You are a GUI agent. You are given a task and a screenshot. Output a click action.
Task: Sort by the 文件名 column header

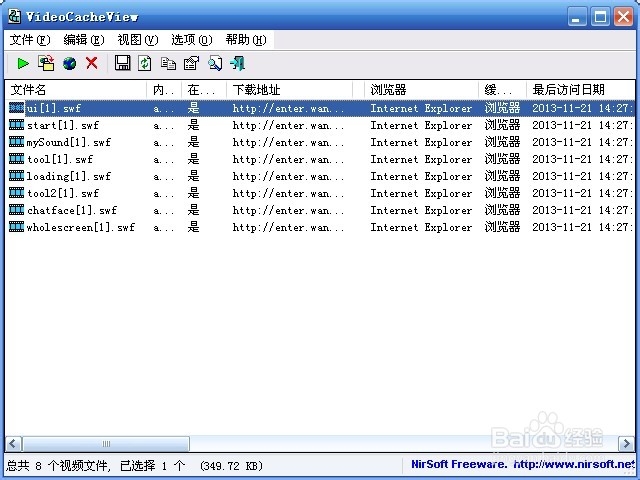tap(76, 89)
